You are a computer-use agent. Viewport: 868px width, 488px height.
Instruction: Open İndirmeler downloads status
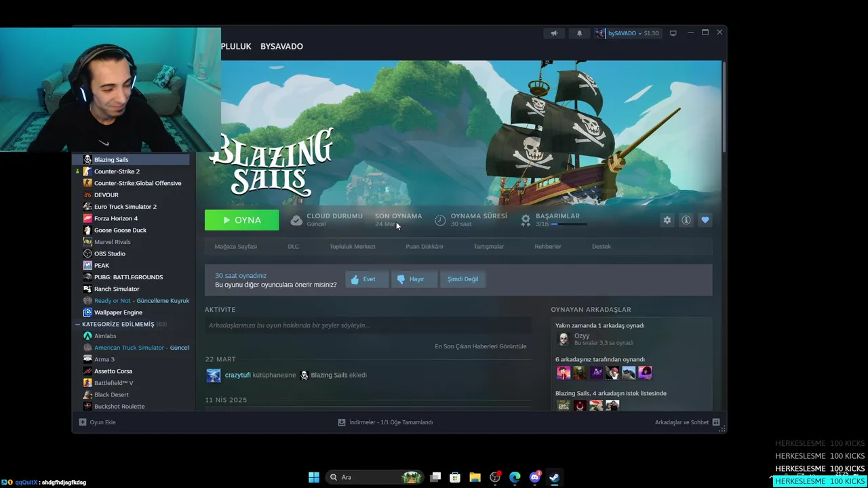click(x=385, y=422)
